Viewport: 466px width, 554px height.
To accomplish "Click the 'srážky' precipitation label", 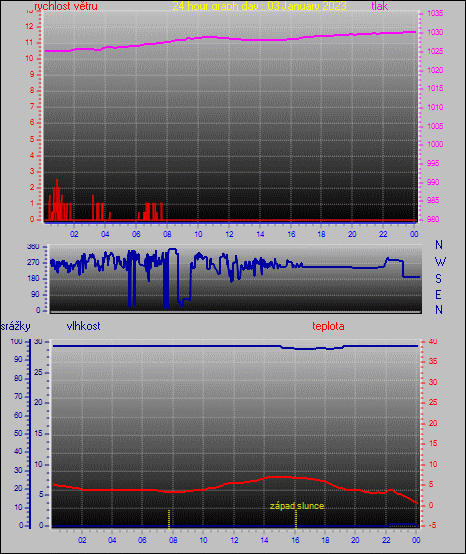I will (16, 326).
